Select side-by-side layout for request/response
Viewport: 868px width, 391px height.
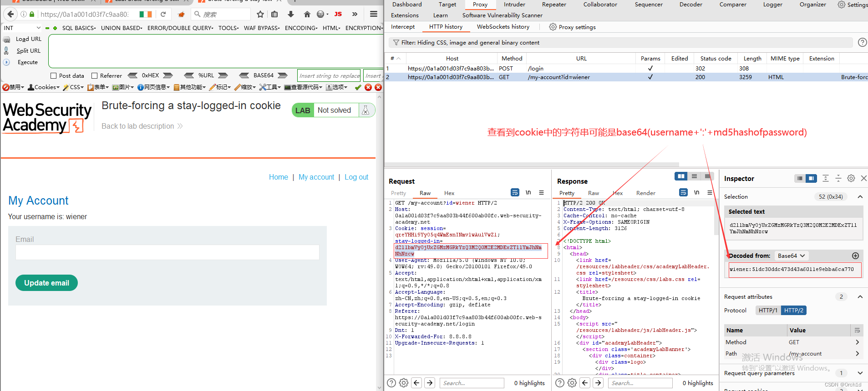point(681,176)
